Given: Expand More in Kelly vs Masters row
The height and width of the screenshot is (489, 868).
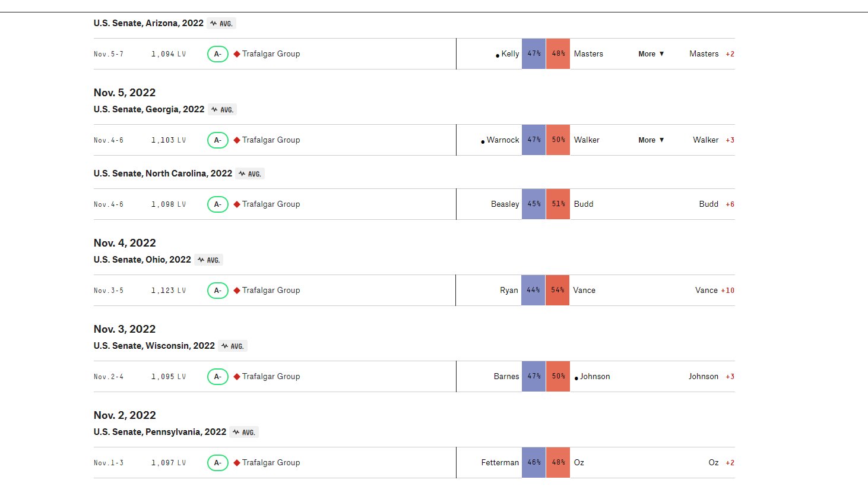Looking at the screenshot, I should click(x=651, y=54).
